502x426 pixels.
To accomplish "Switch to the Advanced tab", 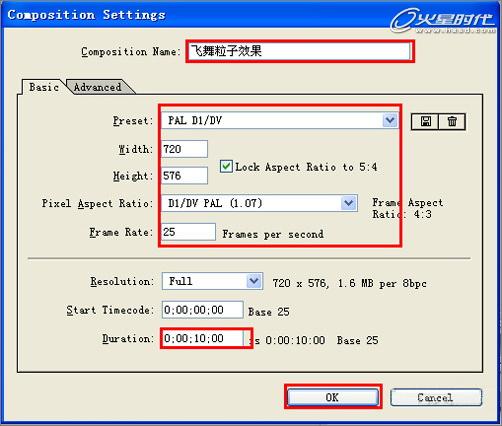I will point(98,87).
